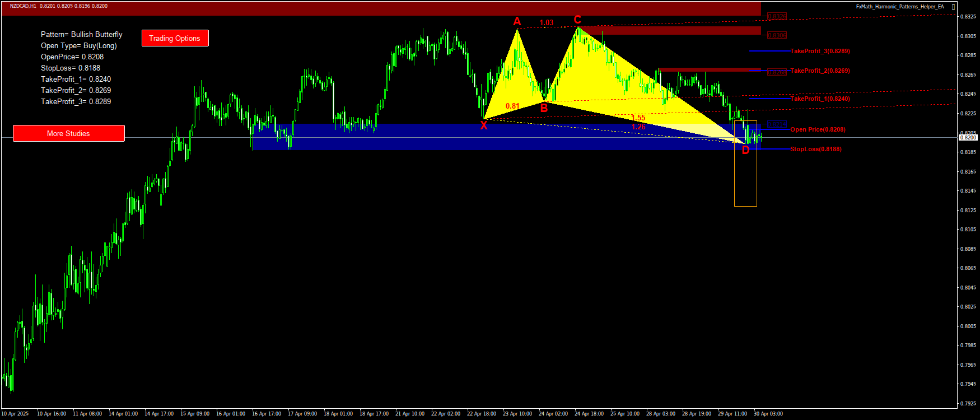Click pattern point B marker
The image size is (980, 420).
tap(544, 109)
